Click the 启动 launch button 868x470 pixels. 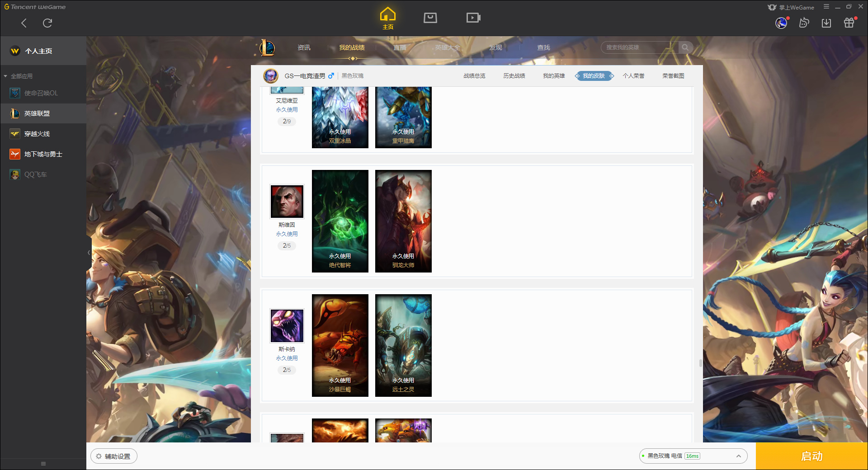tap(811, 456)
